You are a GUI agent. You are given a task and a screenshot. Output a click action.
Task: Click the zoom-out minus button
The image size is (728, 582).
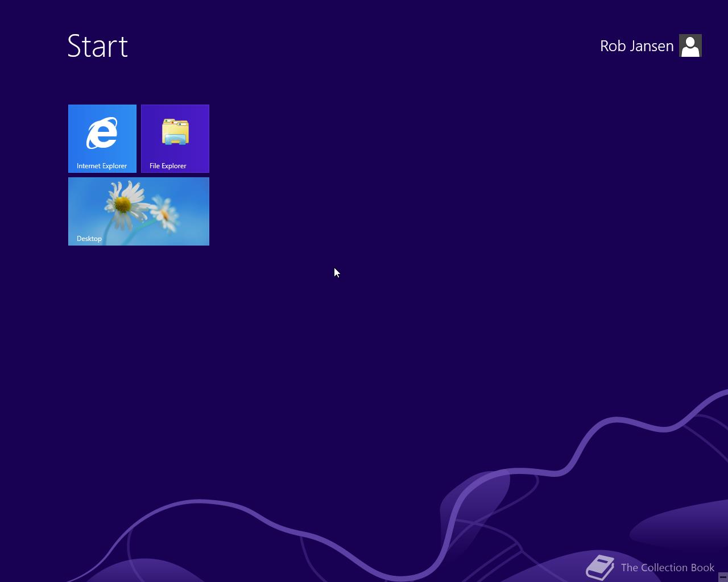point(723,577)
